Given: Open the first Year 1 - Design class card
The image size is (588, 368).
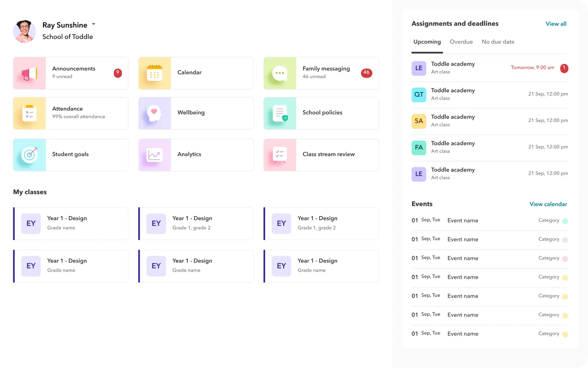Looking at the screenshot, I should pos(71,223).
